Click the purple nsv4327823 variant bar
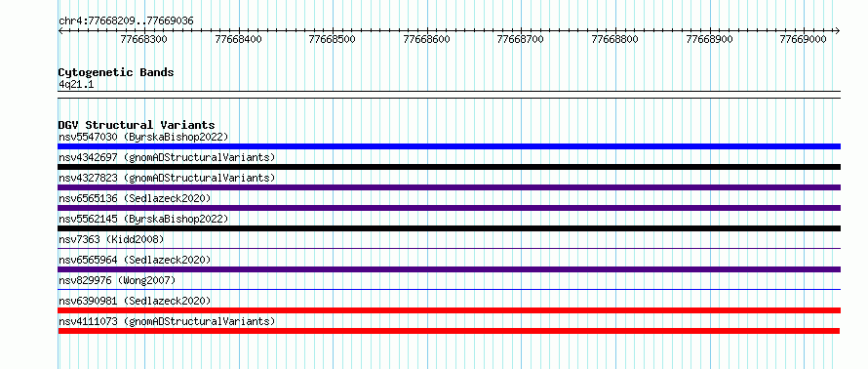Viewport: 868px width, 369px height. (x=449, y=187)
